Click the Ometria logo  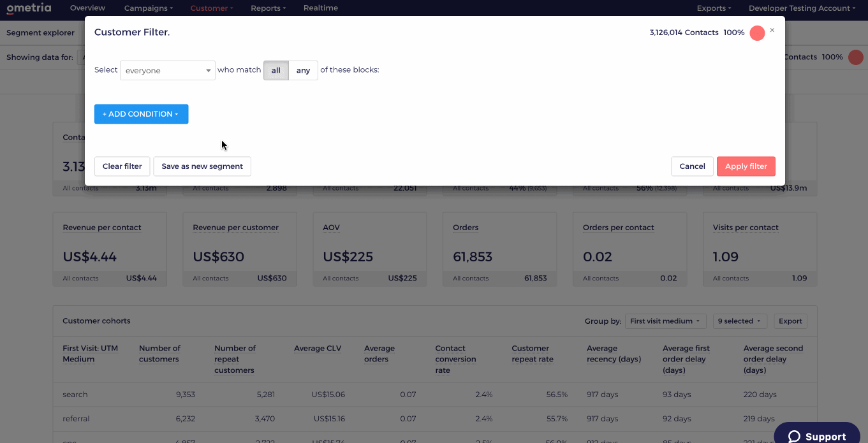pos(29,8)
